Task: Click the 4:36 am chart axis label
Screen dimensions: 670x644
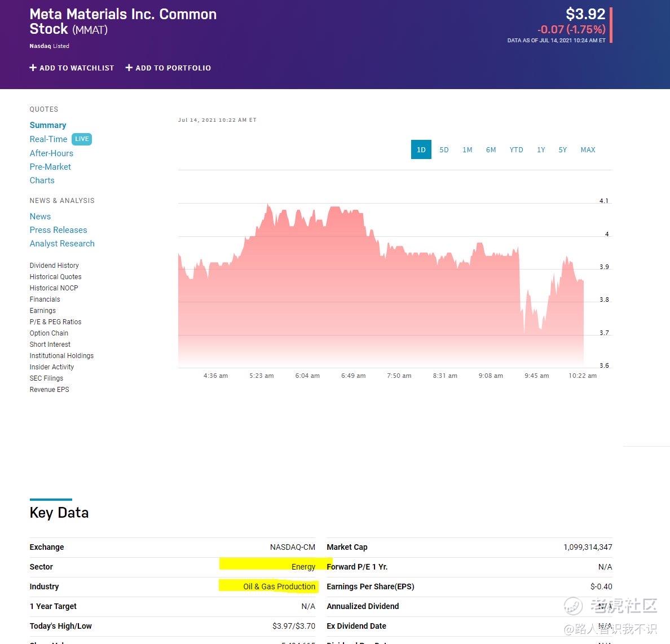Action: click(x=215, y=376)
